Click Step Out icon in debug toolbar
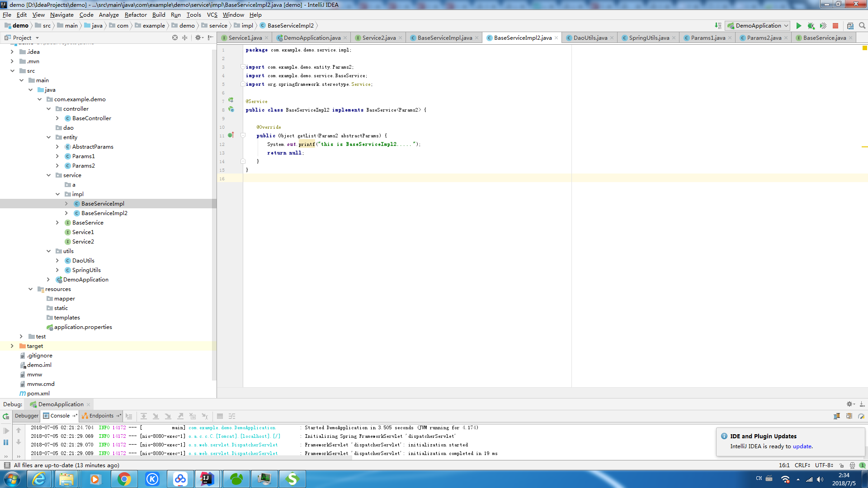Image resolution: width=868 pixels, height=488 pixels. 180,416
